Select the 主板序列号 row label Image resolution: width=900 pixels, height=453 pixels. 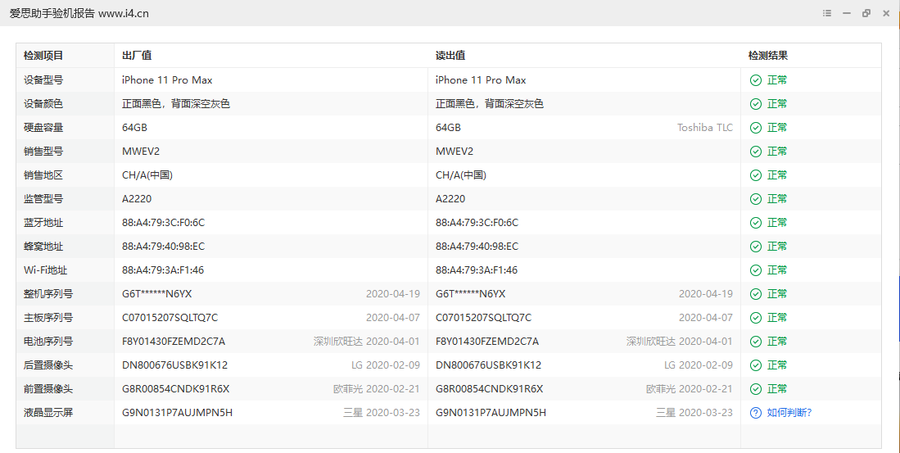(48, 318)
